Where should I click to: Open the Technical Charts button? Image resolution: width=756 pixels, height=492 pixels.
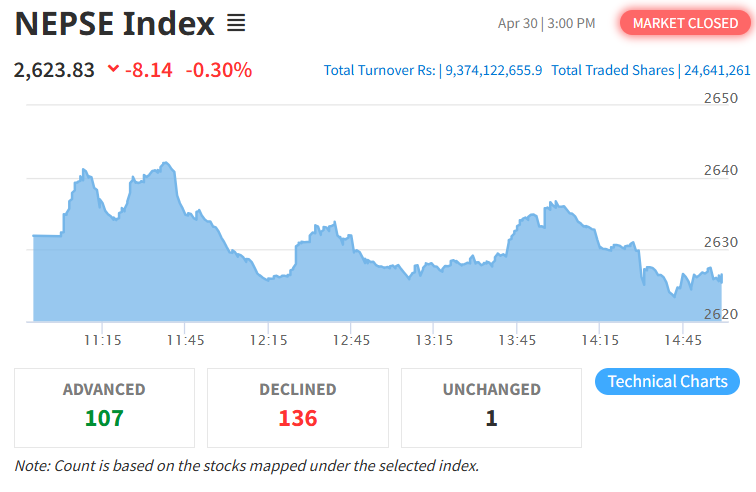pyautogui.click(x=667, y=382)
